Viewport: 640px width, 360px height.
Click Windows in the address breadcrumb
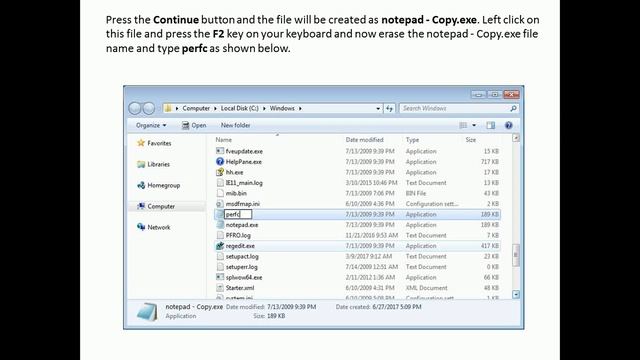(x=282, y=108)
